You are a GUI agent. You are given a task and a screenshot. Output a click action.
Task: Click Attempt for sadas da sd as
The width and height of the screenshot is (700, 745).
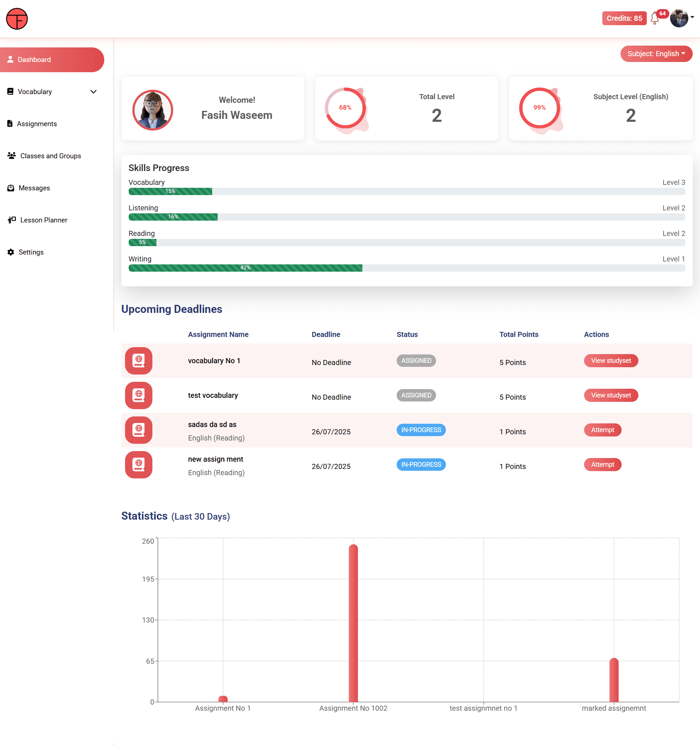pos(602,430)
